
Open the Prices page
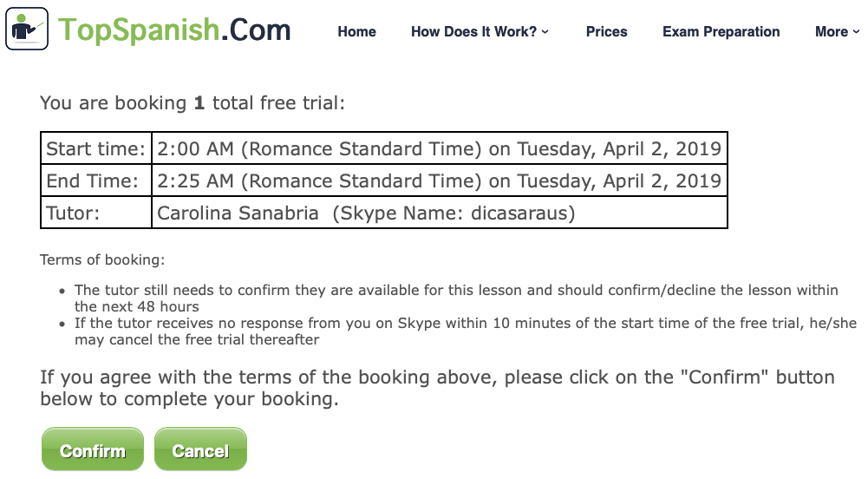point(606,32)
